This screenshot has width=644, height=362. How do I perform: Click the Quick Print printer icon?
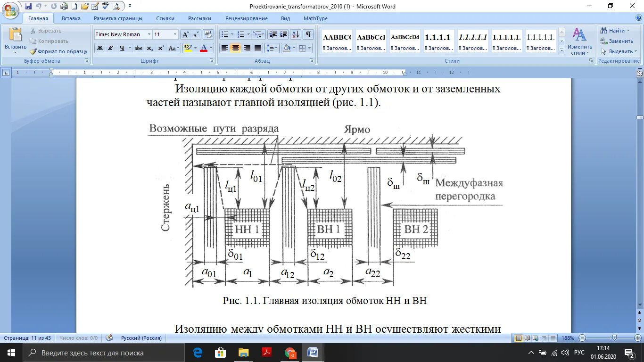pyautogui.click(x=64, y=6)
